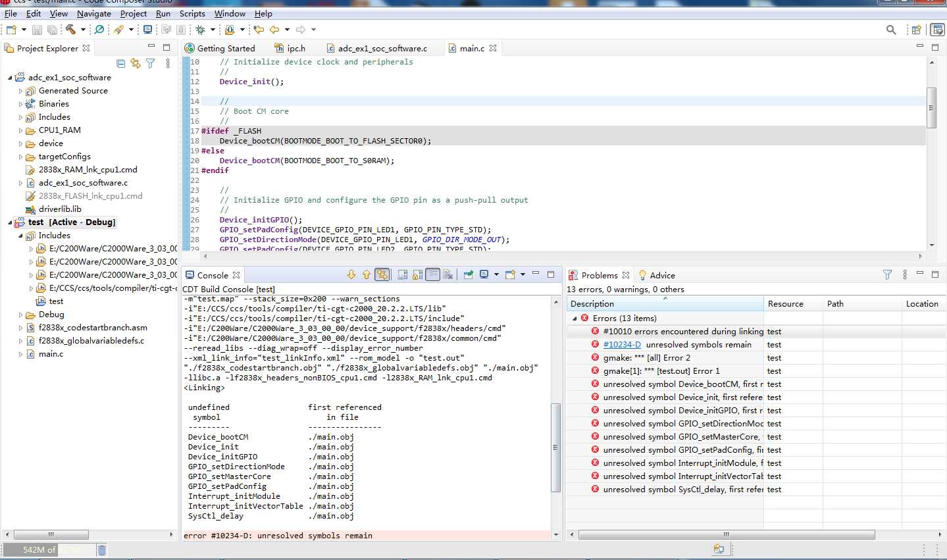
Task: Click the garbage collector trash icon
Action: click(x=102, y=550)
